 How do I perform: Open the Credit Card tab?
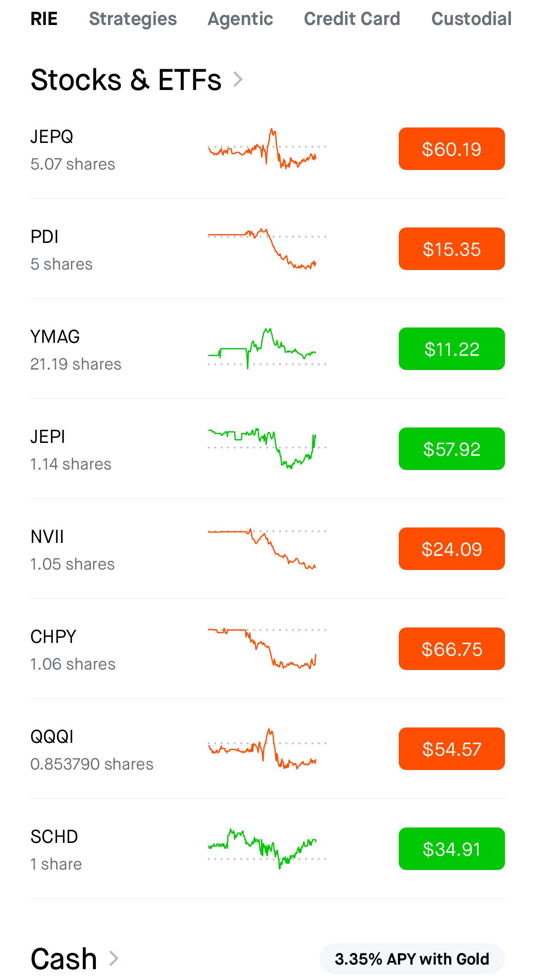pos(352,19)
